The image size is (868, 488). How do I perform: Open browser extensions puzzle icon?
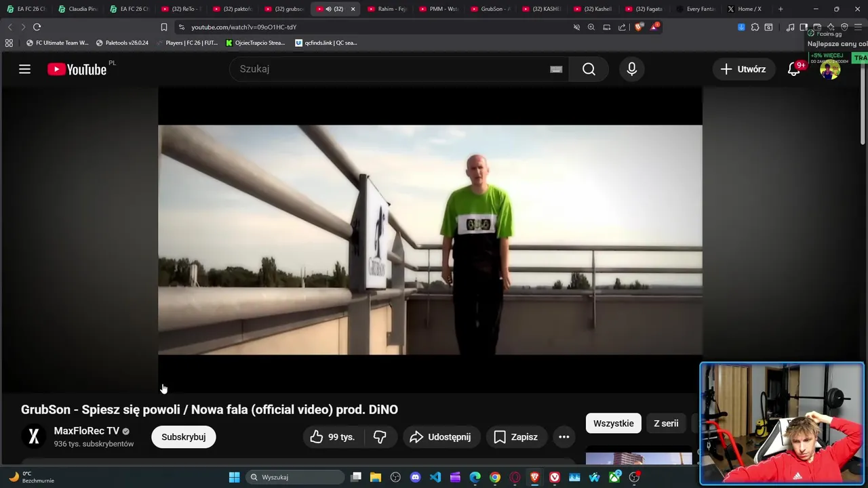click(x=755, y=27)
